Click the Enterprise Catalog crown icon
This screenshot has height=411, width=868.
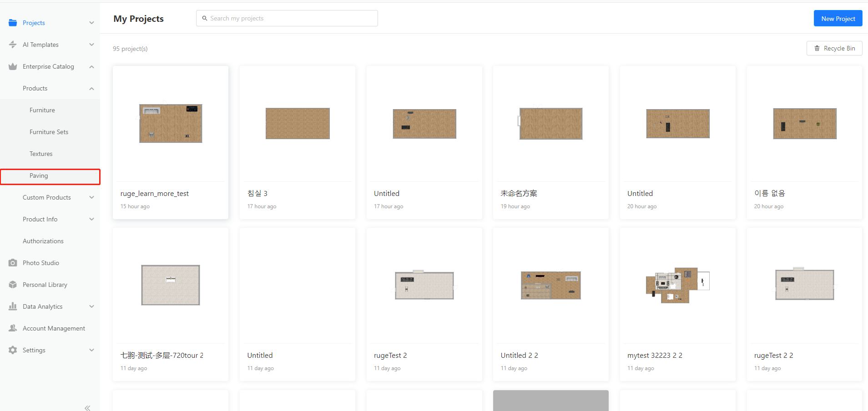coord(13,66)
